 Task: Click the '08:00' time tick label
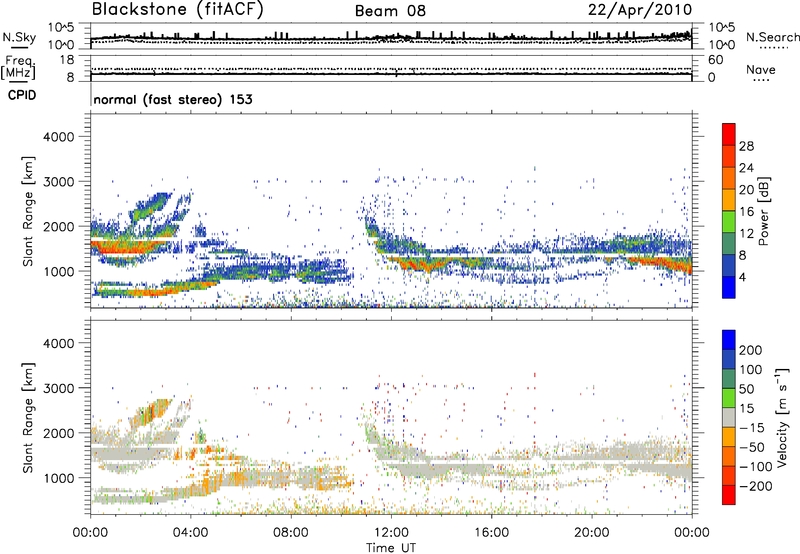(x=291, y=533)
